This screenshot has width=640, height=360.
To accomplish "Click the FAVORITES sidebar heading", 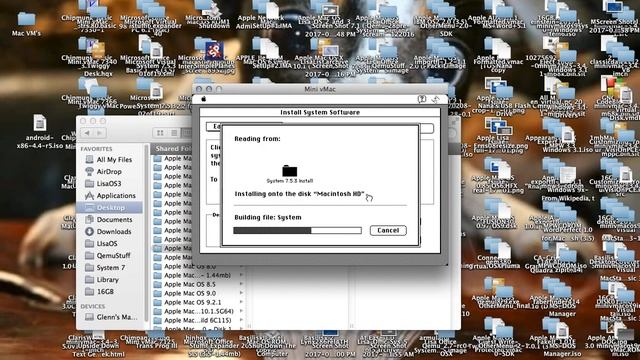I will tap(96, 149).
